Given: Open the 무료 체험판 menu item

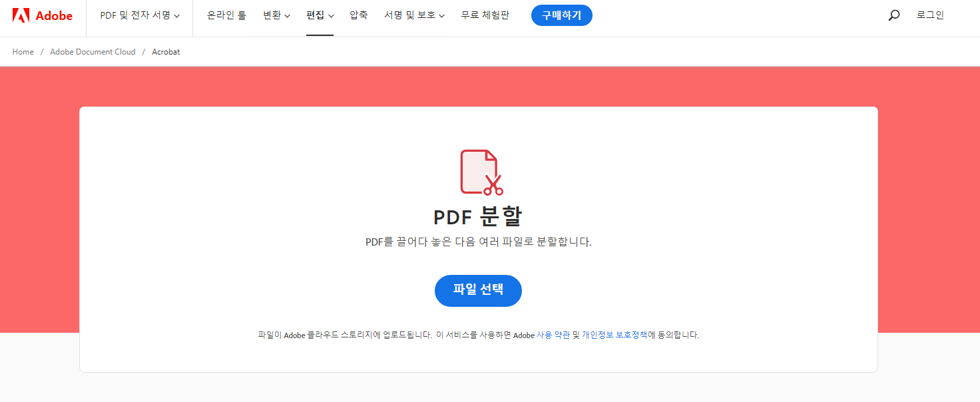Looking at the screenshot, I should 485,15.
